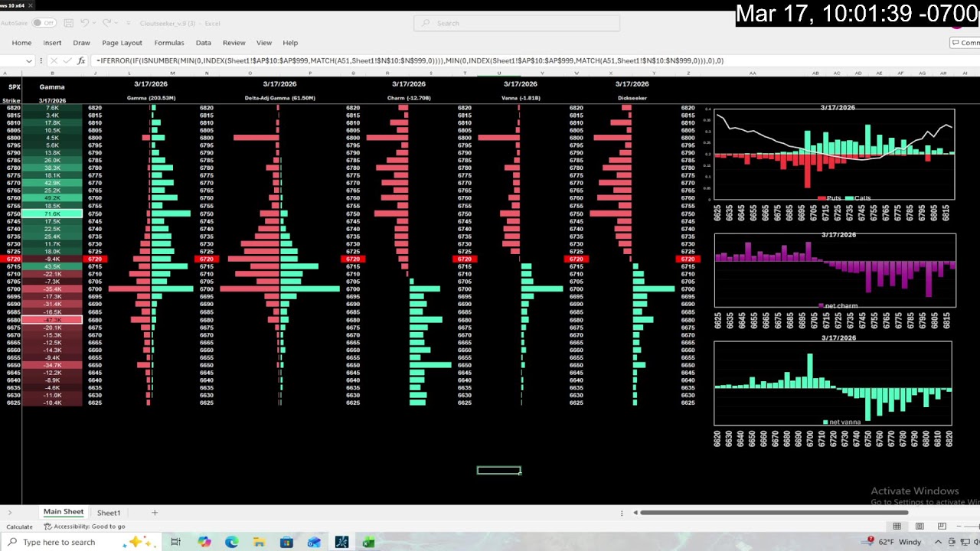This screenshot has height=551, width=980.
Task: Click the Gamma (203.53M) header
Action: (x=151, y=98)
